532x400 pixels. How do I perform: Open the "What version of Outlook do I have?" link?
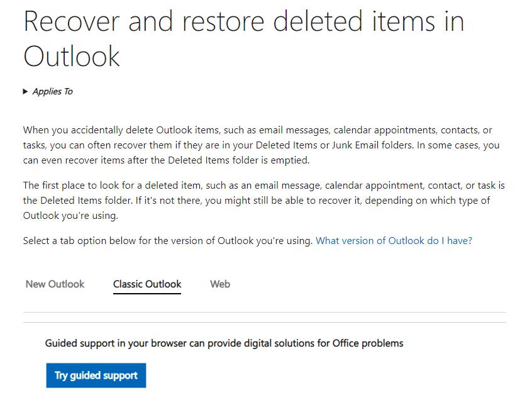[x=394, y=240]
